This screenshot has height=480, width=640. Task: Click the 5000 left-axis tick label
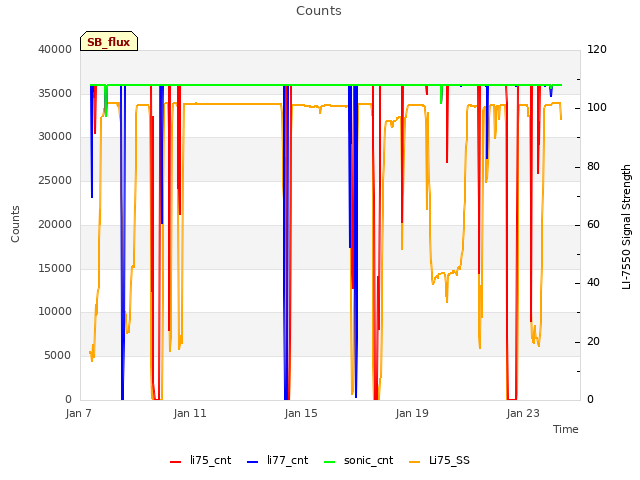point(58,356)
